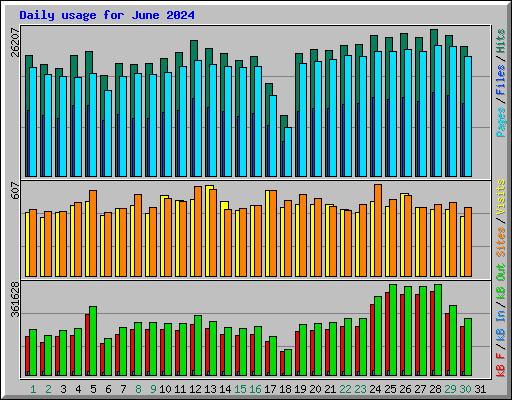Click day 26 on the x-axis
The width and height of the screenshot is (512, 400).
click(405, 389)
